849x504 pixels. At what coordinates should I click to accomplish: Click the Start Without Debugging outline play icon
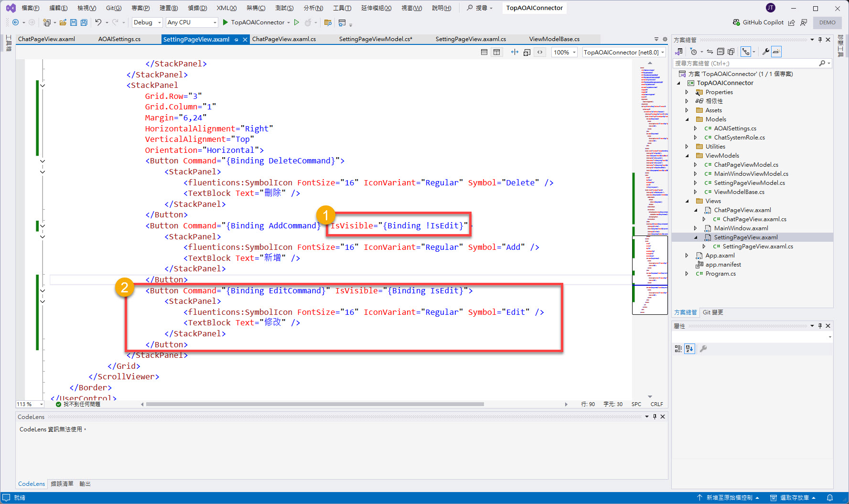tap(297, 22)
